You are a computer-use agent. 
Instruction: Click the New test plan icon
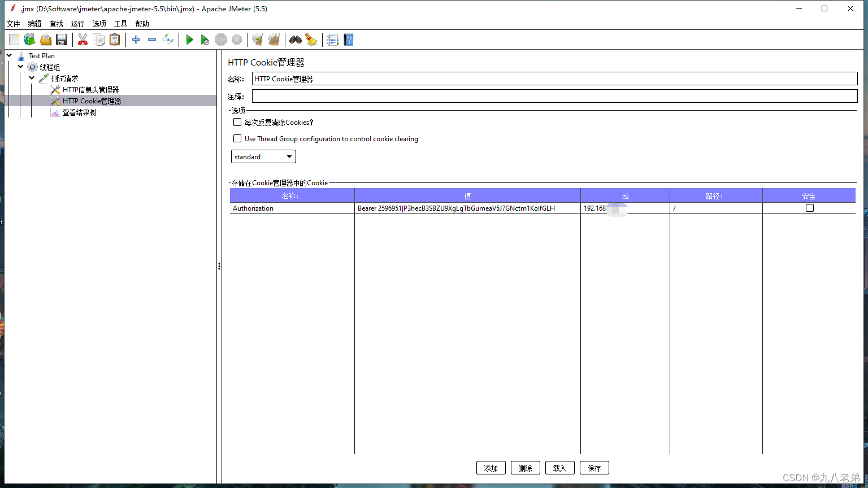14,40
